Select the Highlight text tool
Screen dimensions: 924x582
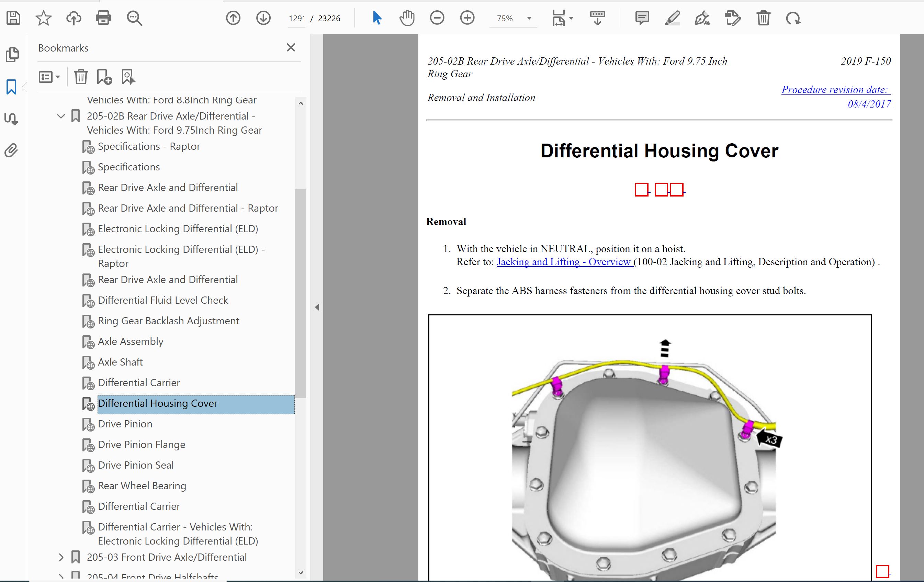pos(672,18)
